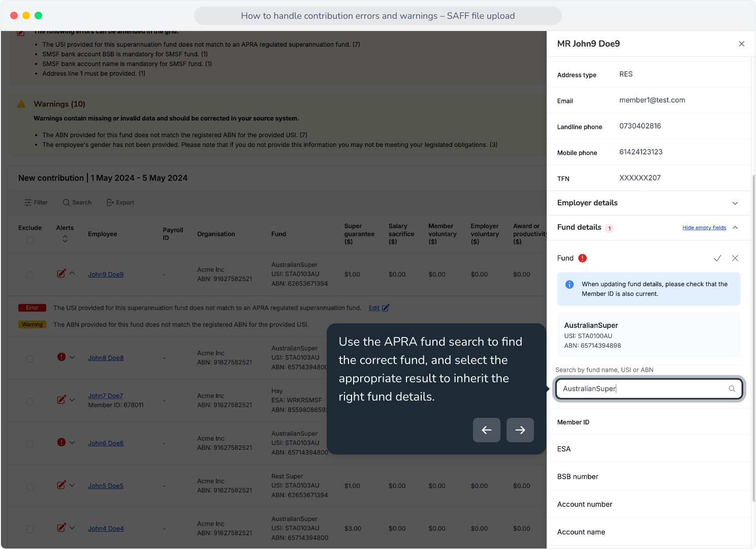Close the MR John9 Doe9 panel

click(x=742, y=44)
